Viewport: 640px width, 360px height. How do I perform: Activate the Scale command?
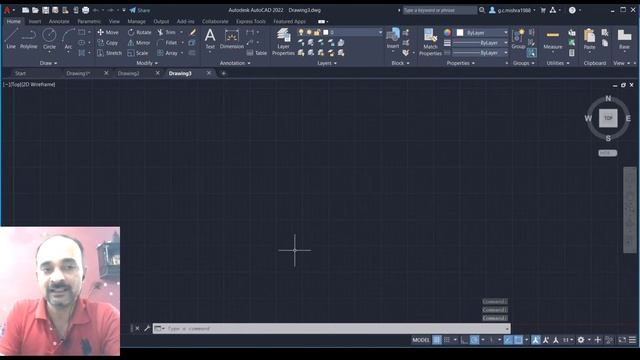click(138, 53)
